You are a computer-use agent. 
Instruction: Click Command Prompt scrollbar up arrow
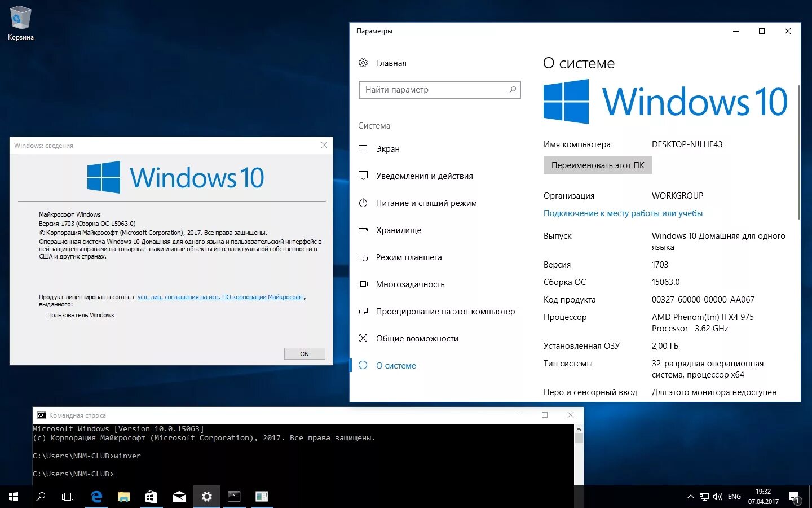pyautogui.click(x=579, y=429)
